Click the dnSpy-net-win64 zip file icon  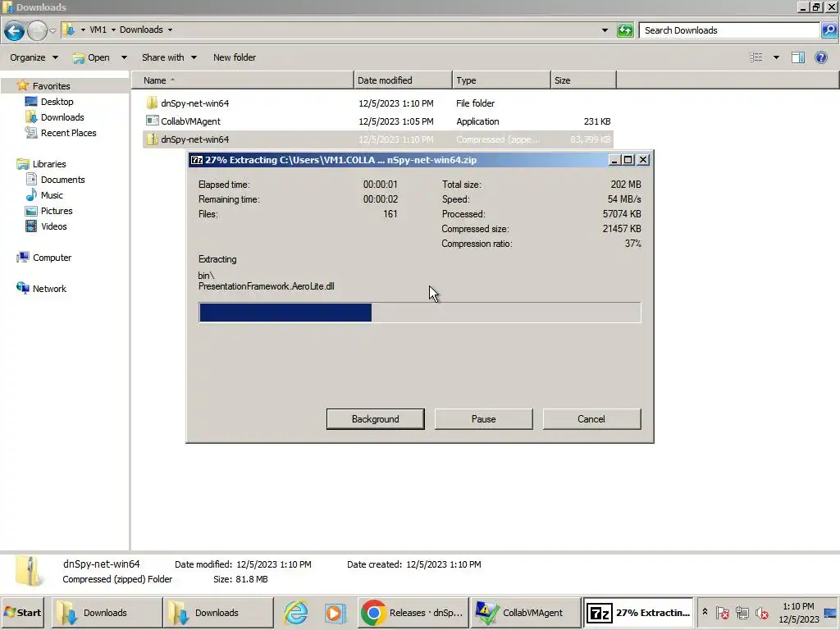pos(152,139)
